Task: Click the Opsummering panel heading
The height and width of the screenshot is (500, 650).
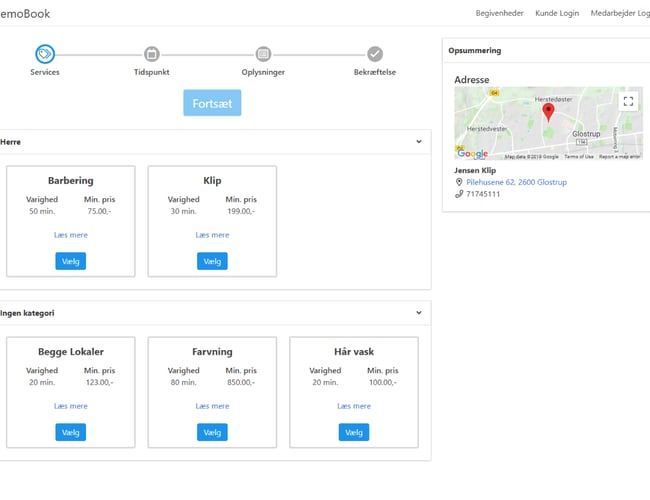Action: click(x=475, y=51)
